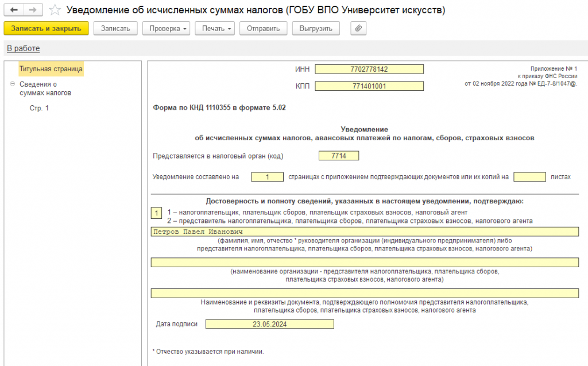The width and height of the screenshot is (588, 366).
Task: Select Титульная страница in the left panel
Action: [51, 69]
